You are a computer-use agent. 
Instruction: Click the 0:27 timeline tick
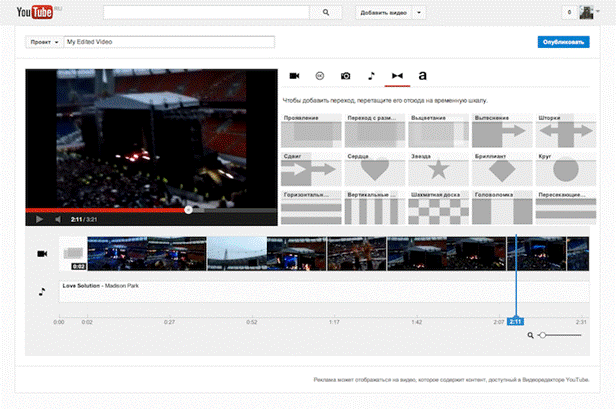coord(169,322)
